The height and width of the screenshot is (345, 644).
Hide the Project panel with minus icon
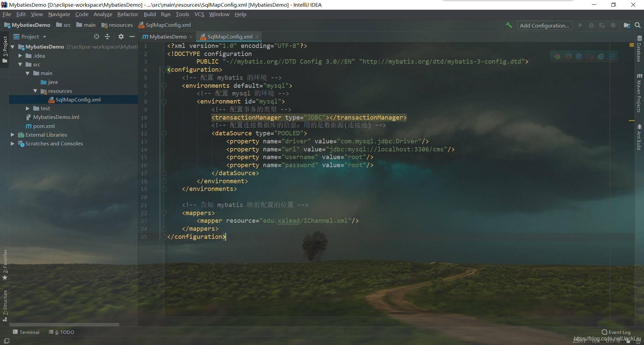(132, 37)
